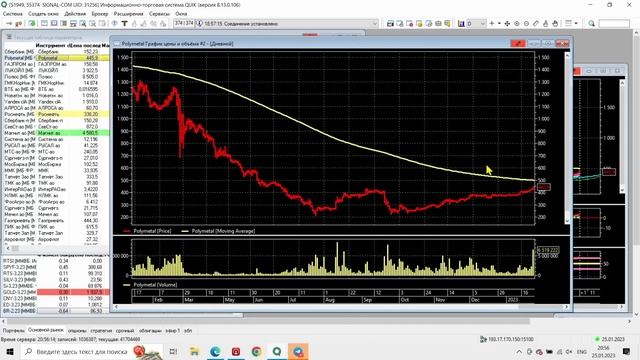Viewport: 640px width, 360px height.
Task: Click the magnifier search icon next to the search box
Action: pyautogui.click(x=591, y=24)
